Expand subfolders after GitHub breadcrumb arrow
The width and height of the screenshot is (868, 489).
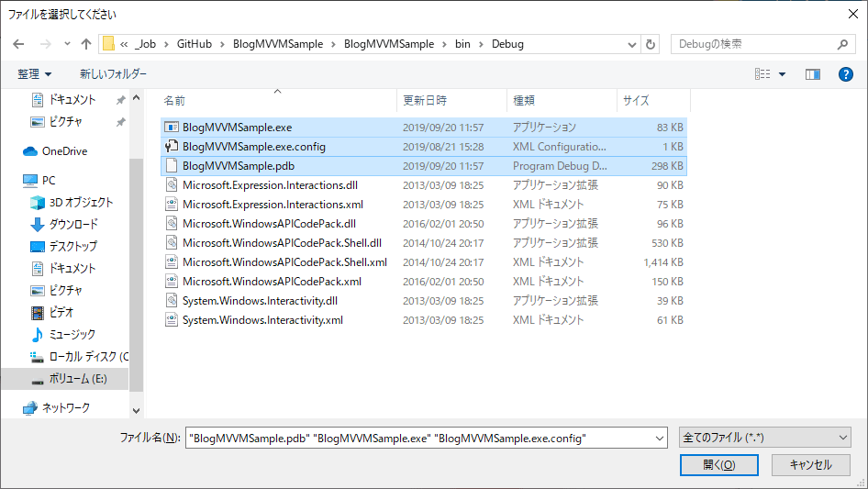[x=222, y=44]
